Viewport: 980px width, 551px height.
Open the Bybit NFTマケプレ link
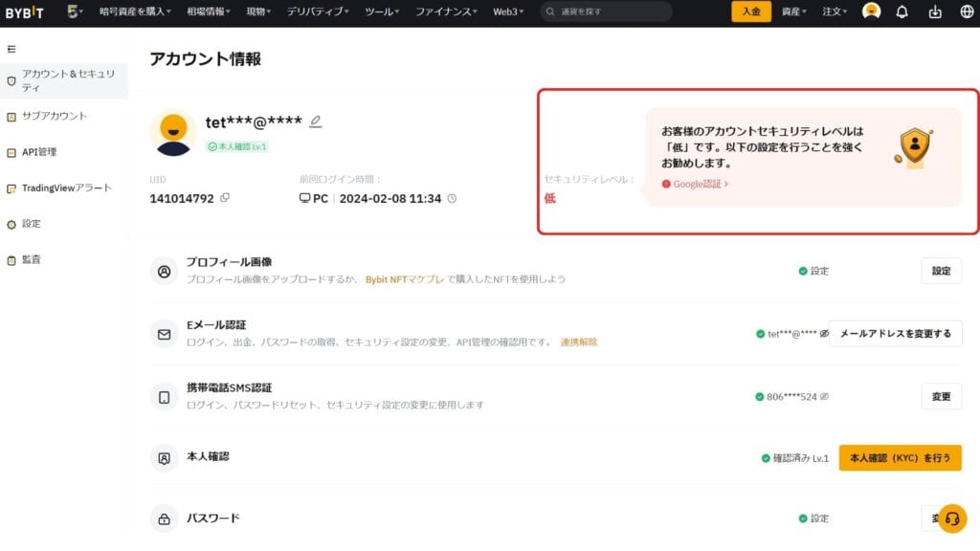(405, 279)
